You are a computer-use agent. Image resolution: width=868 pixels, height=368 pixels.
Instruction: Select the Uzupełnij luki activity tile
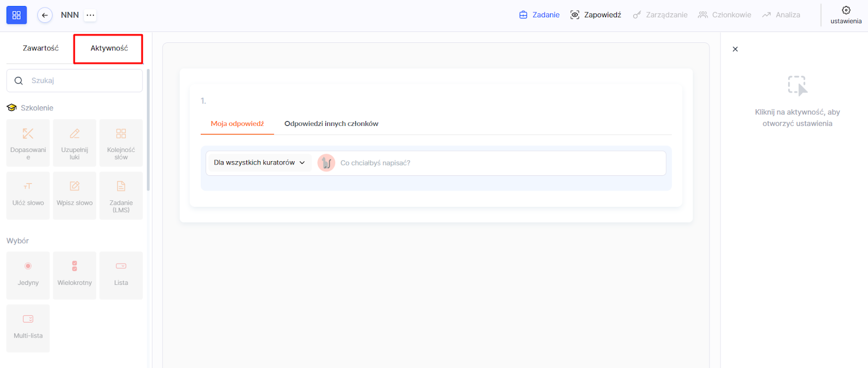click(75, 143)
